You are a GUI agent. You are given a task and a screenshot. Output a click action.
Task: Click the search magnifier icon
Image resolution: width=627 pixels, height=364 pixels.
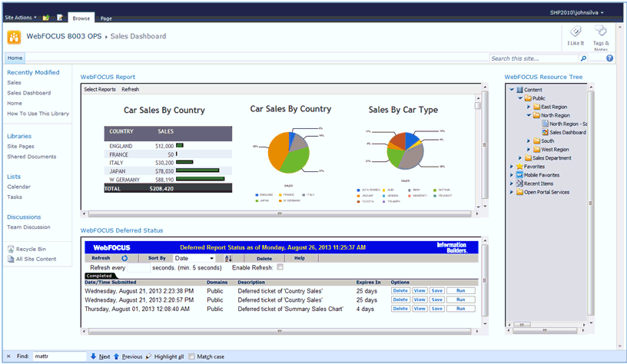click(x=583, y=58)
